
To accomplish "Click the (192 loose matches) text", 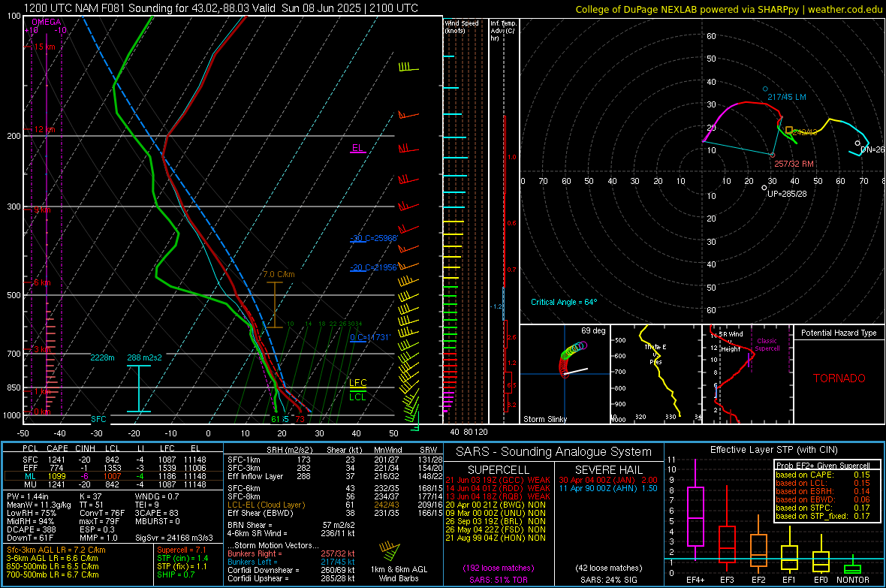I will (499, 568).
